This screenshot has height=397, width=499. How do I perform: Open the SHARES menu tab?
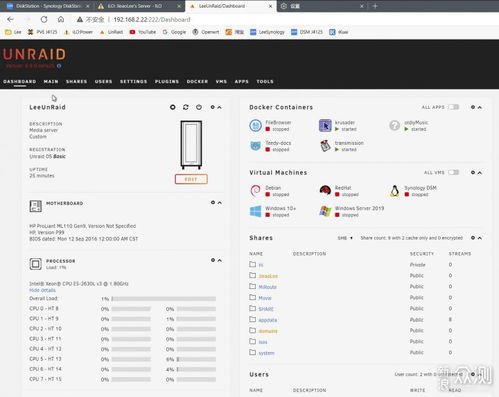(76, 81)
